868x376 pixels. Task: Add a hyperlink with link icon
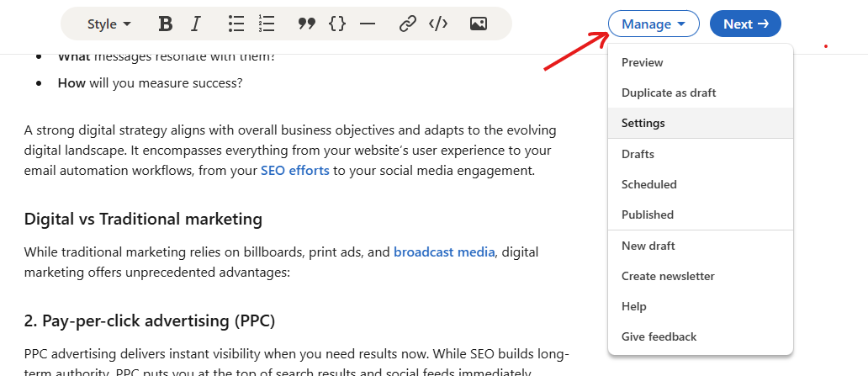click(x=407, y=24)
